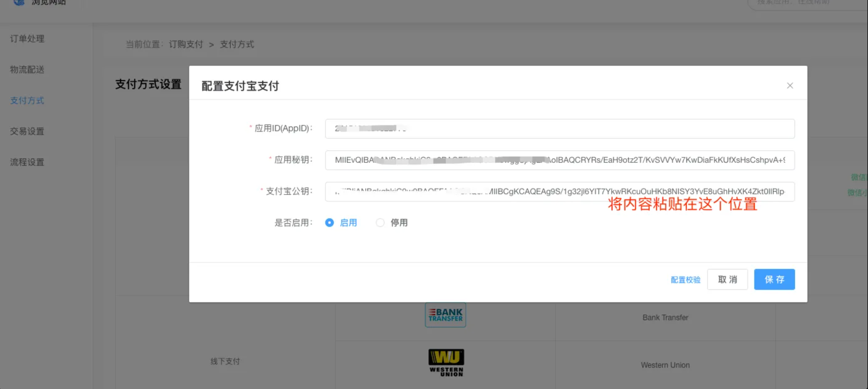Click the 配置校验 link
Image resolution: width=868 pixels, height=389 pixels.
point(685,280)
